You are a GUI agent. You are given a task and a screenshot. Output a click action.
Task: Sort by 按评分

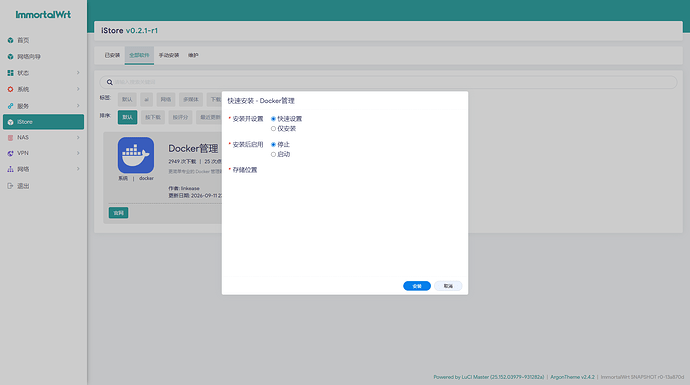tap(180, 117)
